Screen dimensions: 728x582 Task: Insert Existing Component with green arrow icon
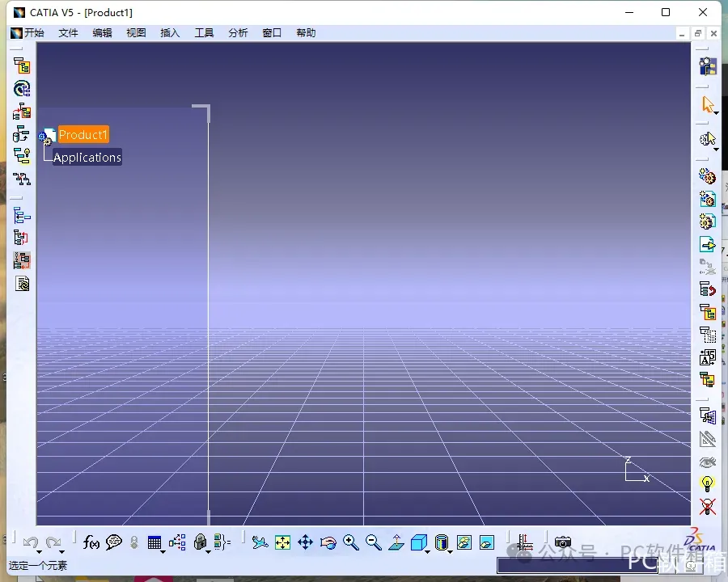tap(707, 244)
